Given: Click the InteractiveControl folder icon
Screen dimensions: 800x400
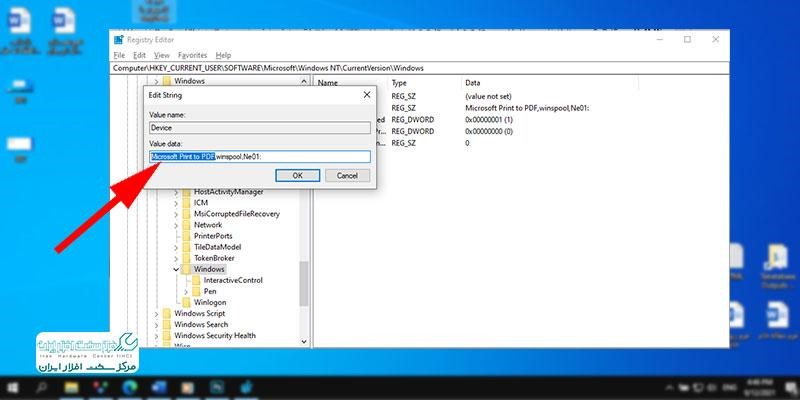Looking at the screenshot, I should [196, 280].
